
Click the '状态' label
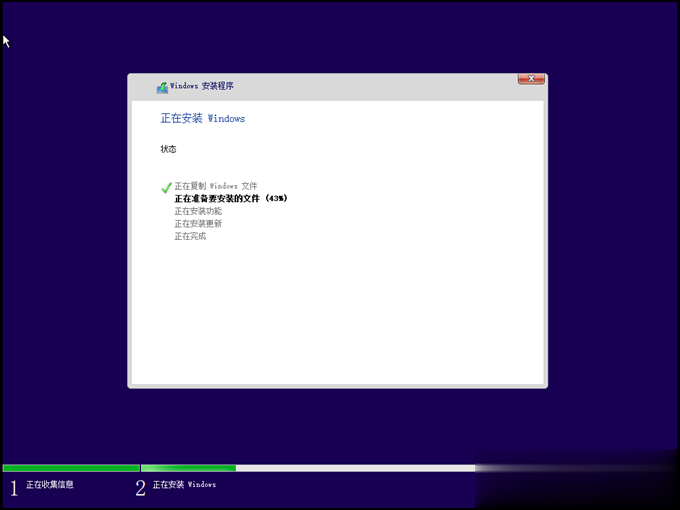pos(168,149)
